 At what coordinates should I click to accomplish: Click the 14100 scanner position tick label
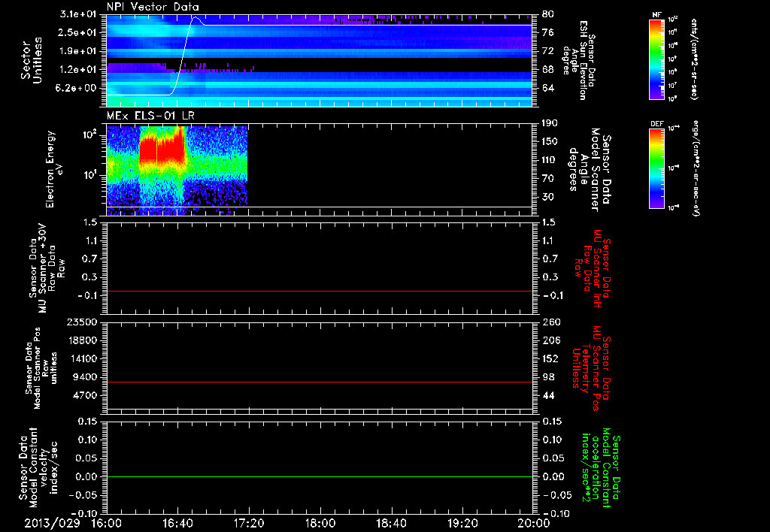coord(82,358)
